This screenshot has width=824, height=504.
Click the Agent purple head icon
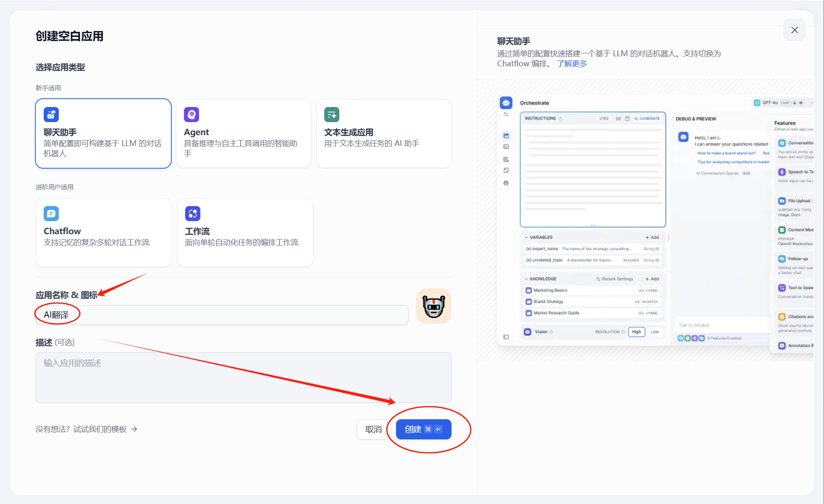click(192, 115)
